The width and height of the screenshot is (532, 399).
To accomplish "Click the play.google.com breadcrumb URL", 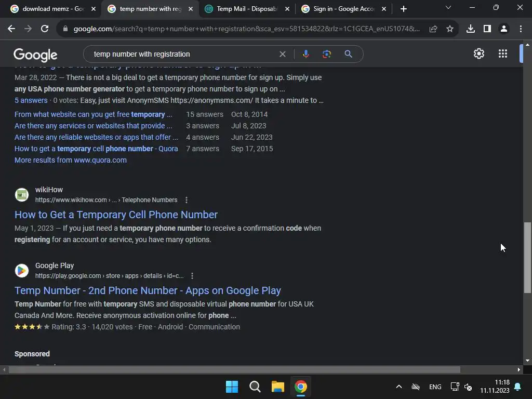I will [109, 276].
